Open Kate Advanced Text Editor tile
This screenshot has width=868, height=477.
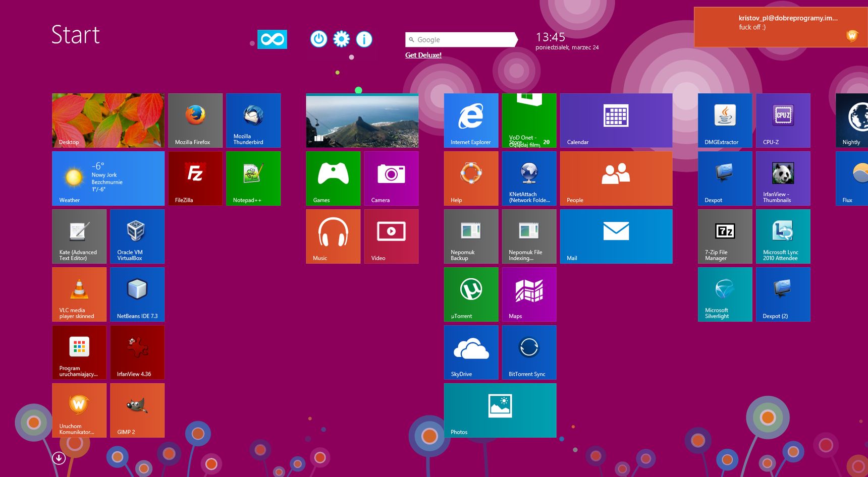pyautogui.click(x=79, y=236)
